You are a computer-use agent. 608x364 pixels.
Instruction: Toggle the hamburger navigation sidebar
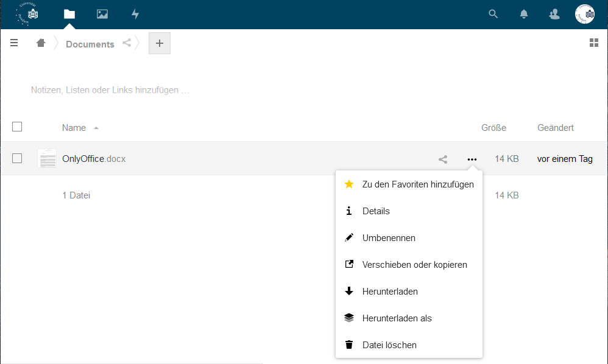(x=14, y=43)
